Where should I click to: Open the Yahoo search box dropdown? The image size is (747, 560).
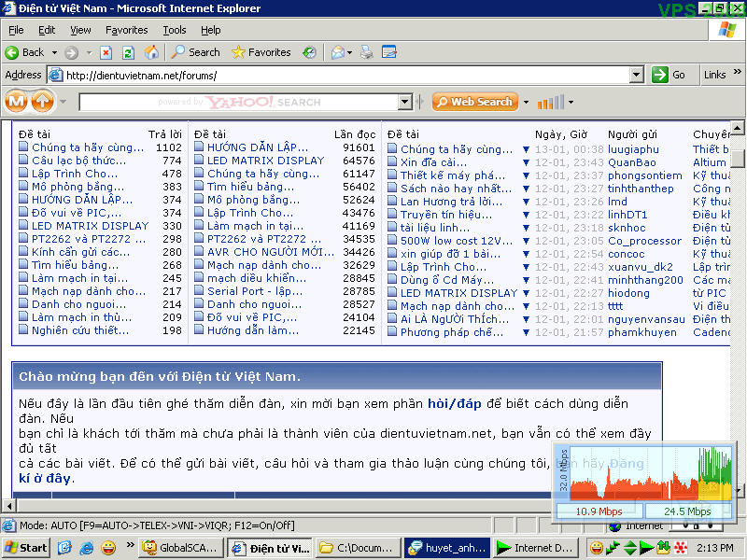pyautogui.click(x=405, y=102)
